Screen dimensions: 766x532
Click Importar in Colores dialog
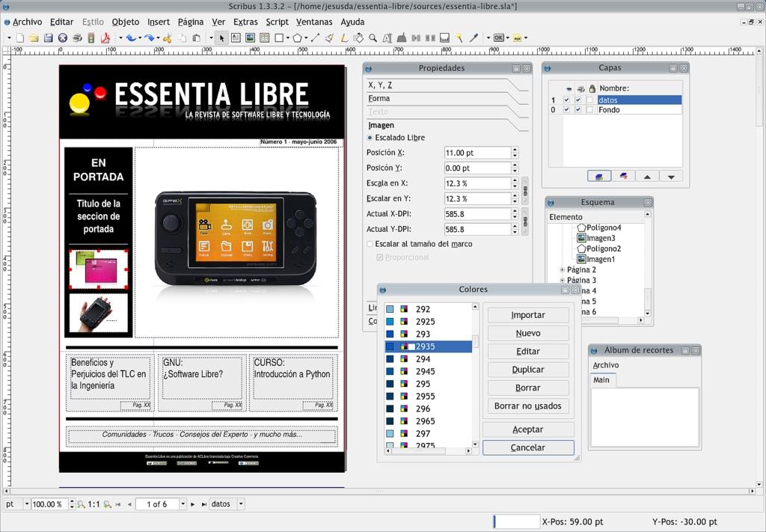[528, 315]
